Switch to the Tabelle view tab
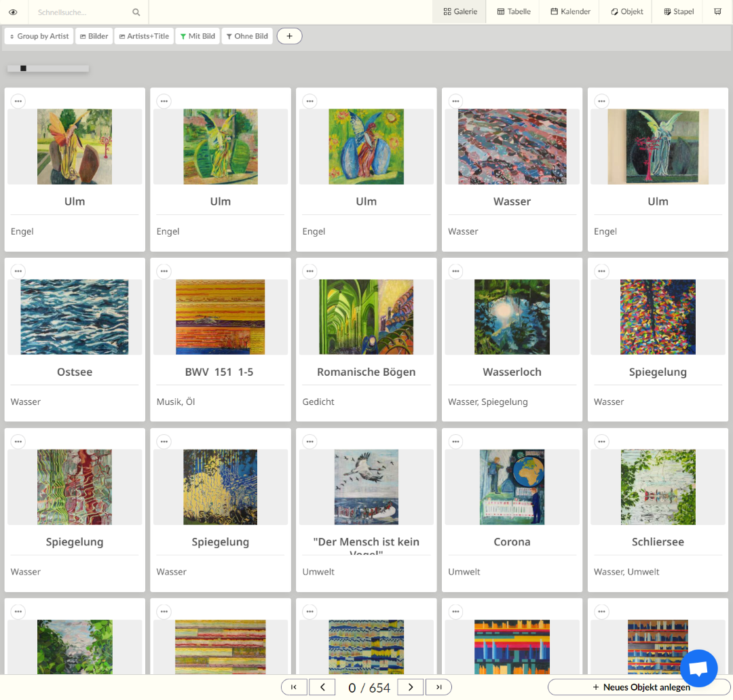Screen dimensions: 733x700 [514, 12]
